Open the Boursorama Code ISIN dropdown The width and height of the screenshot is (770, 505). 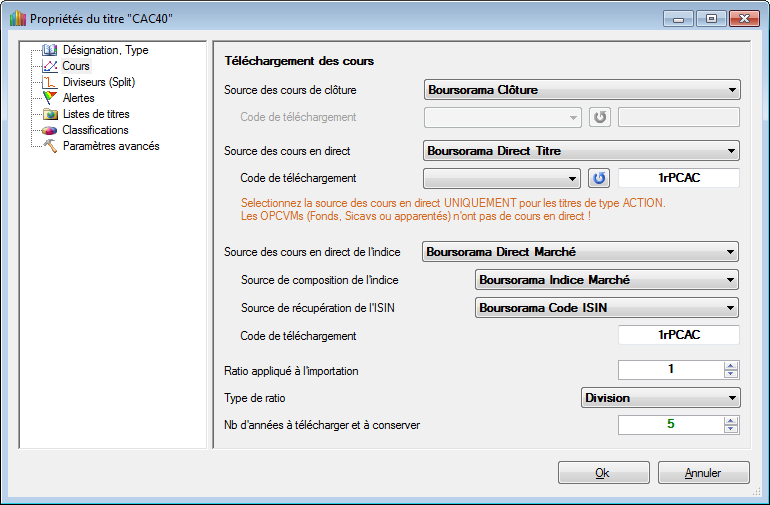tap(608, 307)
